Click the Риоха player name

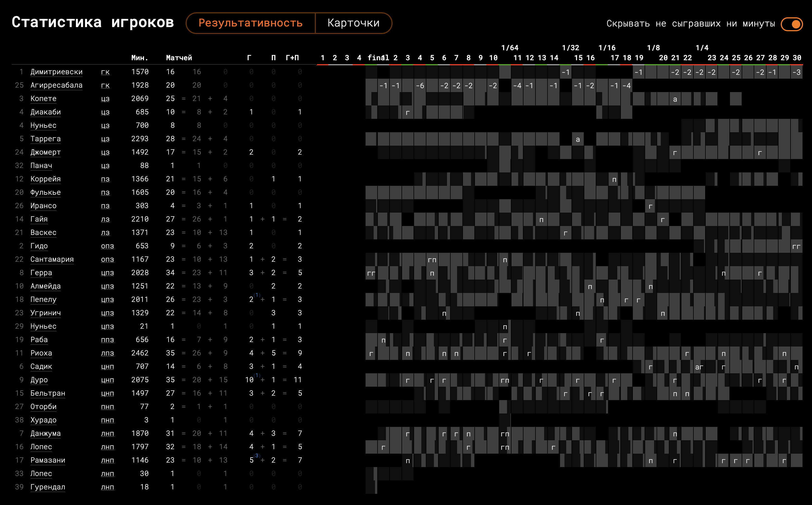[x=41, y=353]
